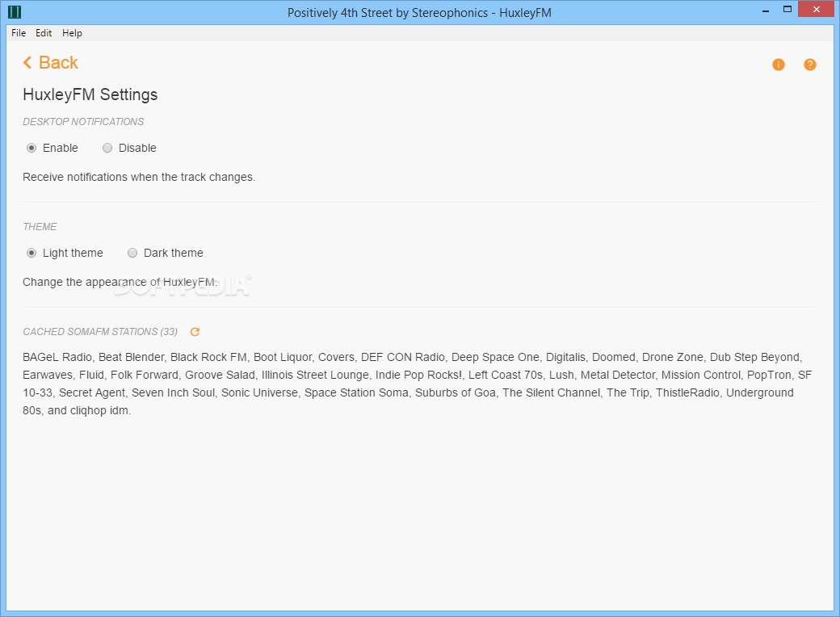Open the Help menu
Screen dimensions: 840x617
tap(73, 33)
